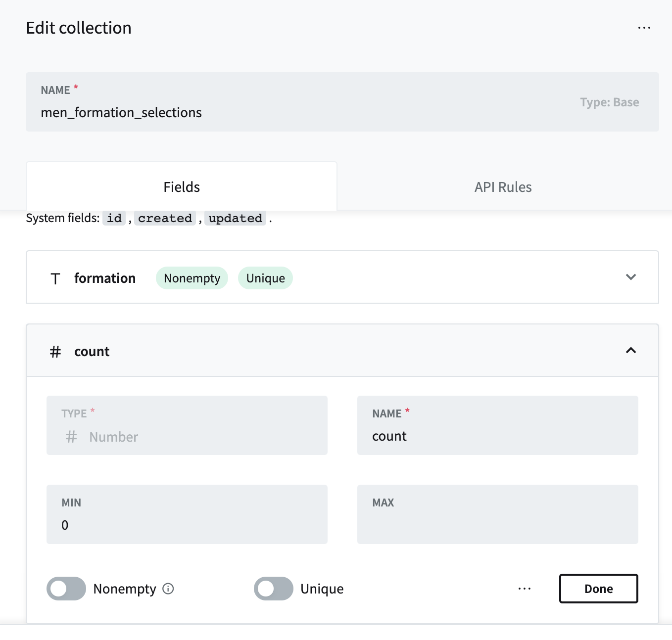Screen dimensions: 672x640
Task: Click the Min value input
Action: click(x=187, y=514)
